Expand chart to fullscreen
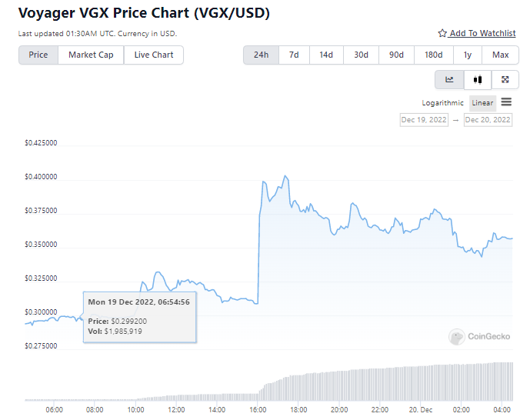Image resolution: width=530 pixels, height=420 pixels. click(505, 79)
